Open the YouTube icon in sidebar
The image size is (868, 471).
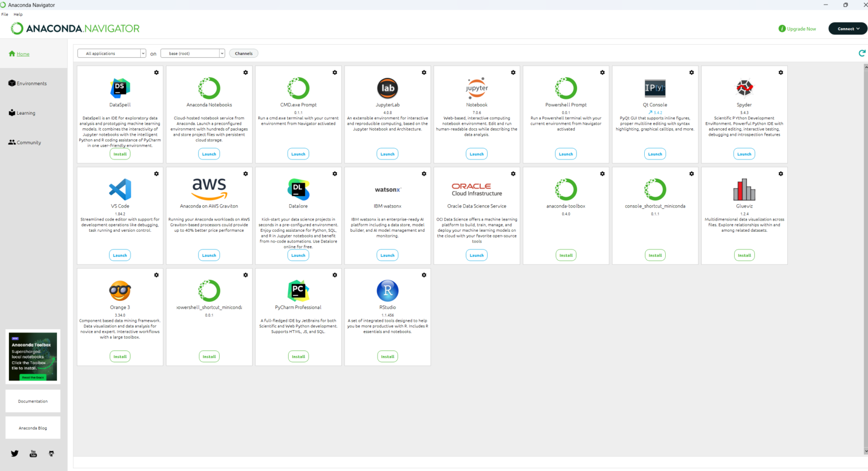pos(33,453)
